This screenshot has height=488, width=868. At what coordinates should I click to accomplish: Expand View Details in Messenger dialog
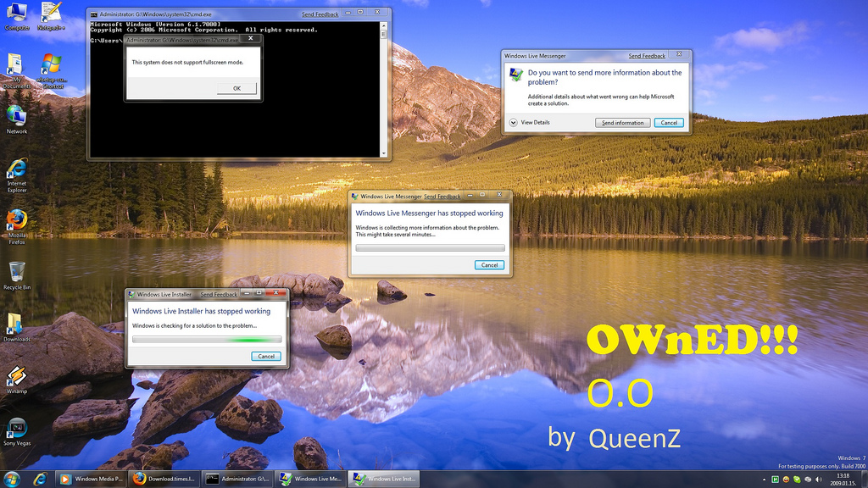(513, 122)
